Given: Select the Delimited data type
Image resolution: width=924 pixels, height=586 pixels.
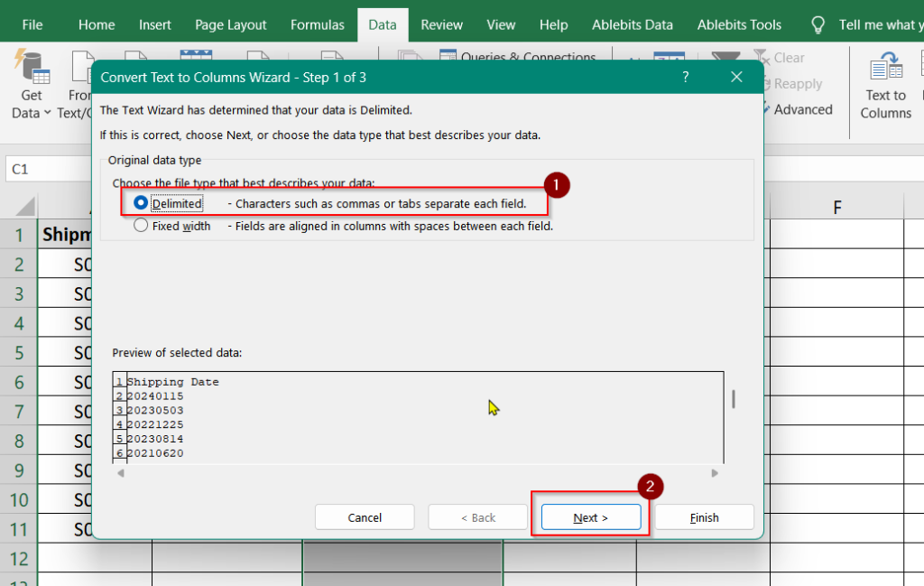Looking at the screenshot, I should click(x=141, y=202).
